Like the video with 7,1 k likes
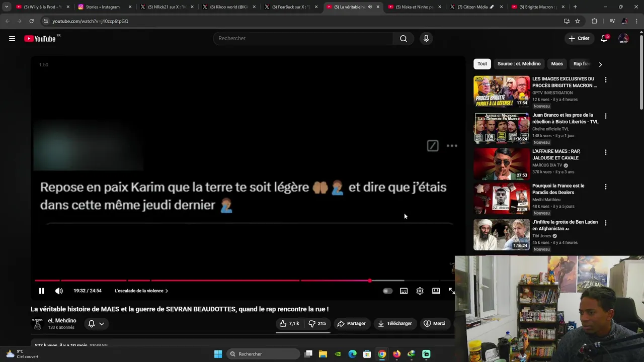Screen dimensions: 644x362 click(289, 324)
